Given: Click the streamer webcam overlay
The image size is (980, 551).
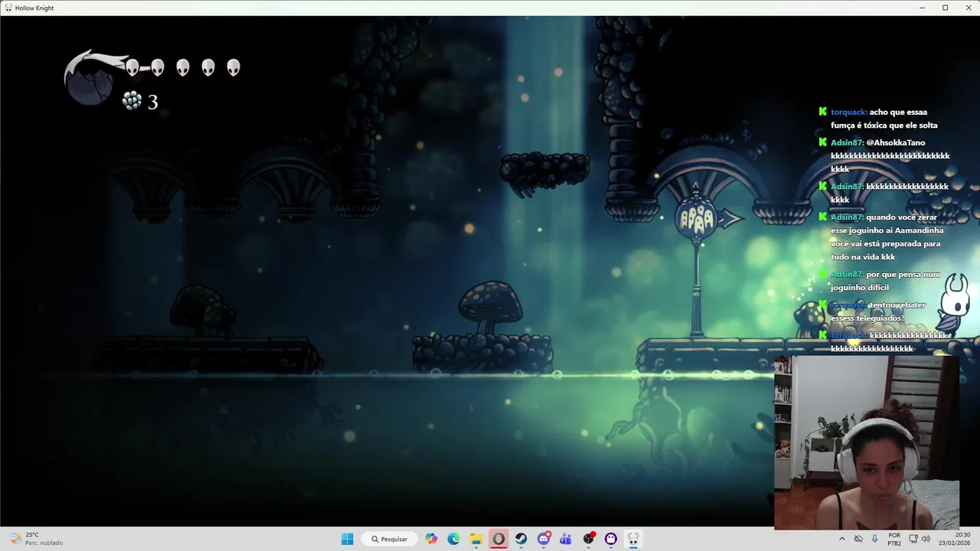Looking at the screenshot, I should (866, 442).
